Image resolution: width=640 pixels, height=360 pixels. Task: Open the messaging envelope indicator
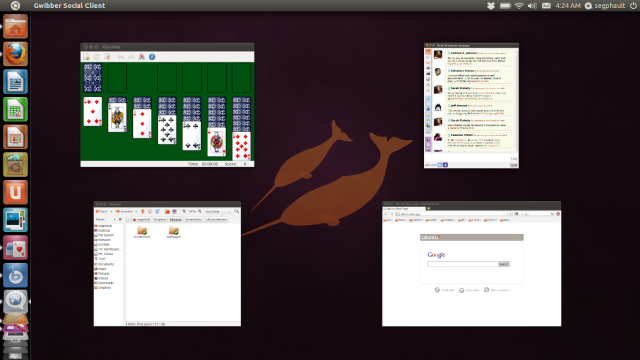[546, 6]
